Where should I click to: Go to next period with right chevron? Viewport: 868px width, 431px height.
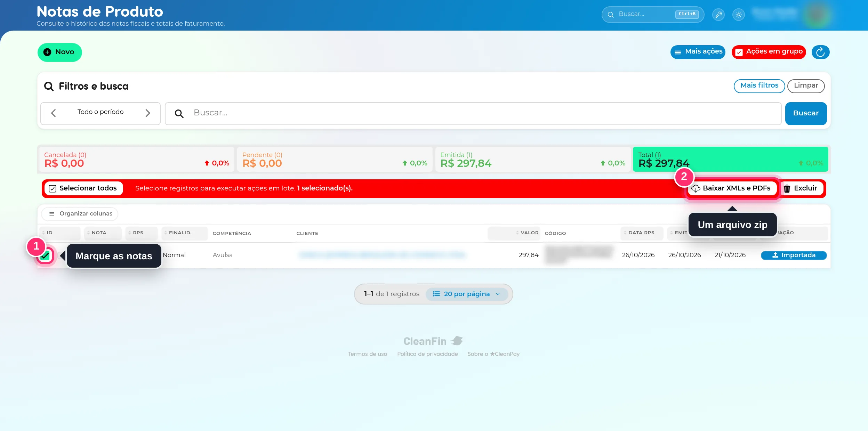point(148,113)
